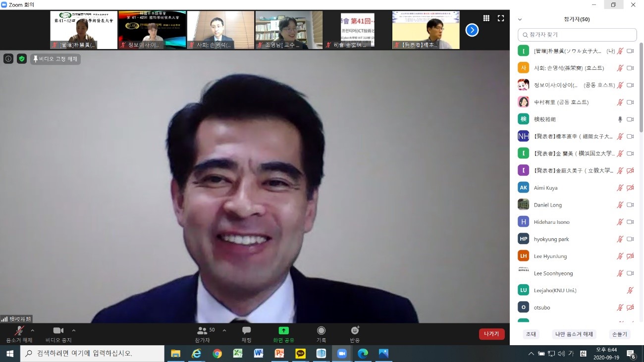The width and height of the screenshot is (644, 362).
Task: Open the meeting info icon
Action: (x=8, y=59)
